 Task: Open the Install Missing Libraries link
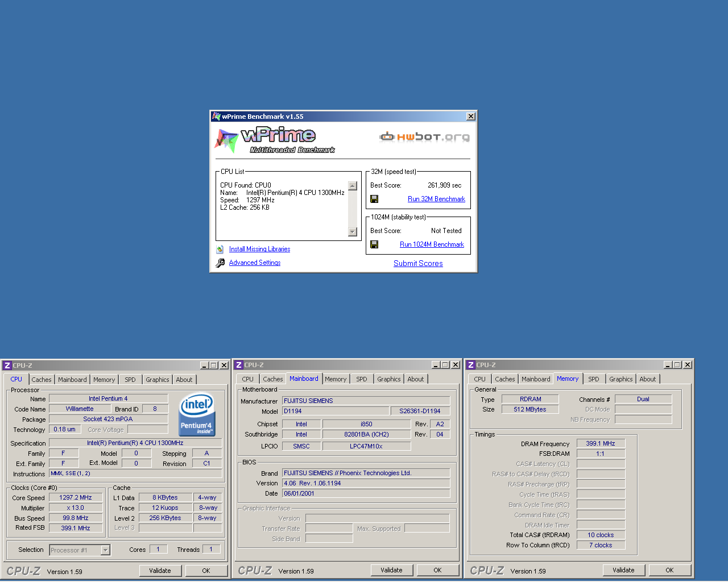pyautogui.click(x=259, y=249)
